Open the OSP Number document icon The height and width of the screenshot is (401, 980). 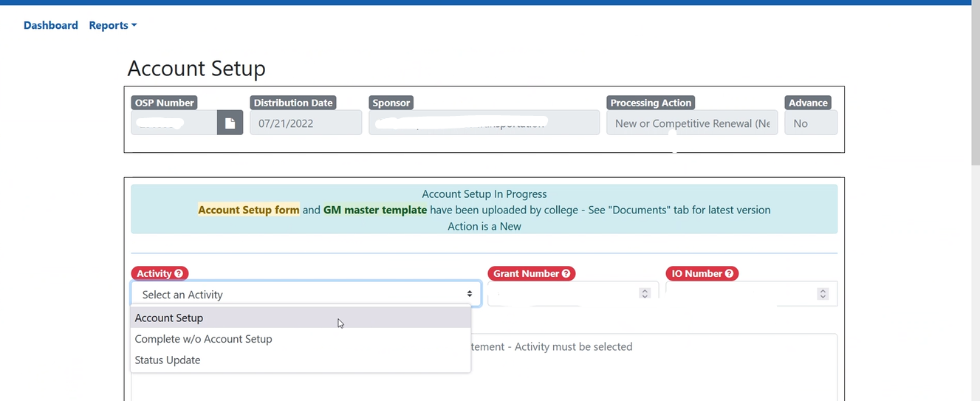click(x=230, y=123)
